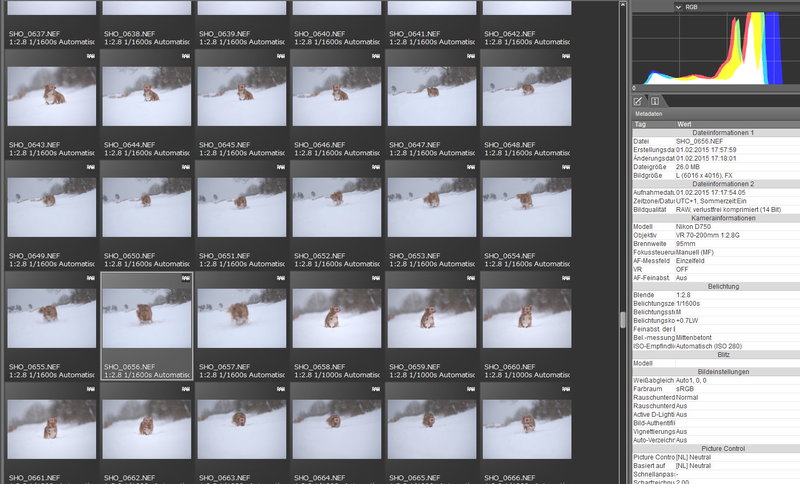
Task: Click the Bel.-messung value Mittenbetont
Action: (x=694, y=338)
